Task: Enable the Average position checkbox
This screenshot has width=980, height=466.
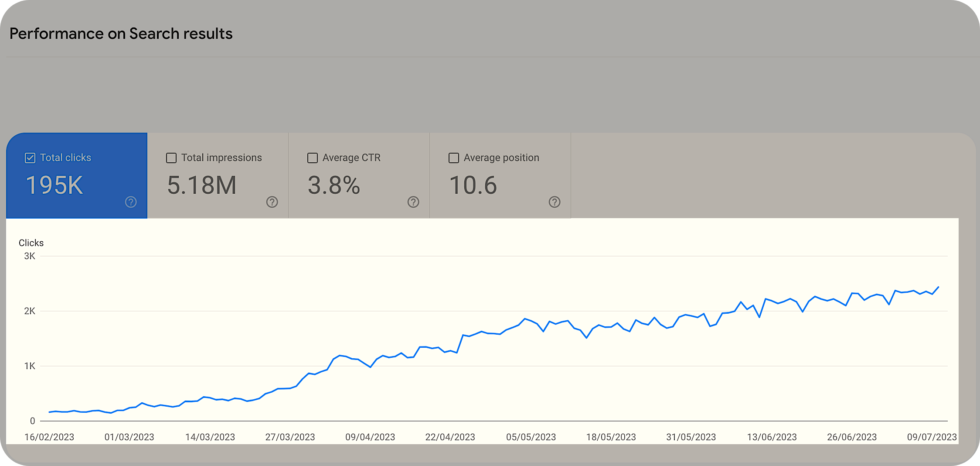Action: [454, 158]
